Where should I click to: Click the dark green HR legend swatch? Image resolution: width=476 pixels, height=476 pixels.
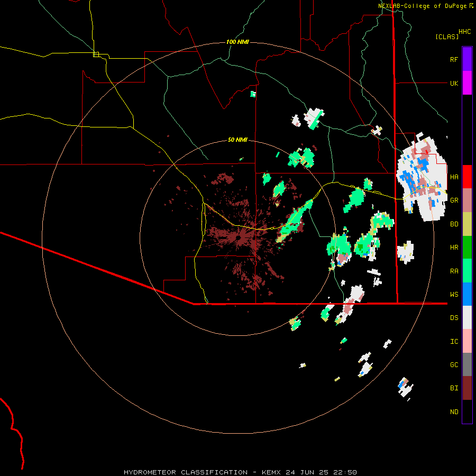[467, 248]
